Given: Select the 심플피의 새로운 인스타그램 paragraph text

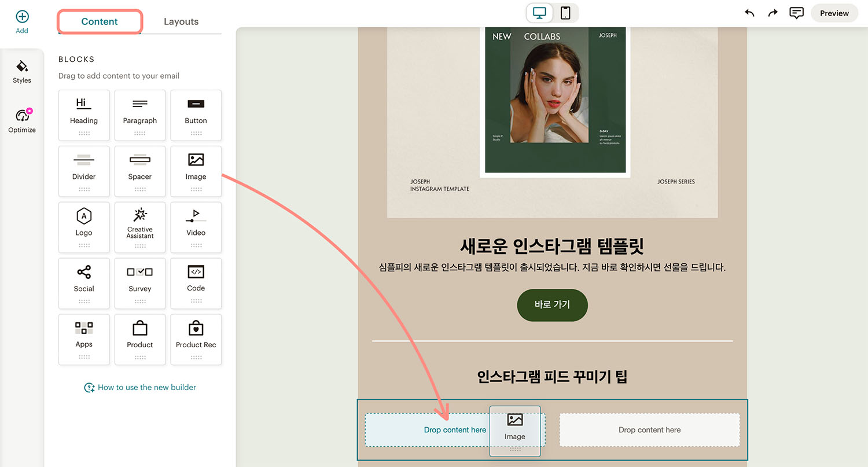Looking at the screenshot, I should (552, 267).
